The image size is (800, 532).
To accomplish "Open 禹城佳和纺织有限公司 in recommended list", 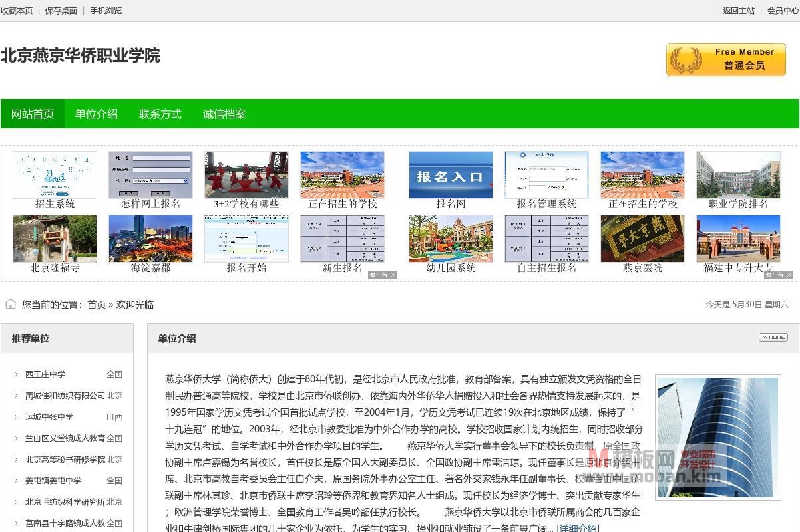I will pyautogui.click(x=65, y=396).
